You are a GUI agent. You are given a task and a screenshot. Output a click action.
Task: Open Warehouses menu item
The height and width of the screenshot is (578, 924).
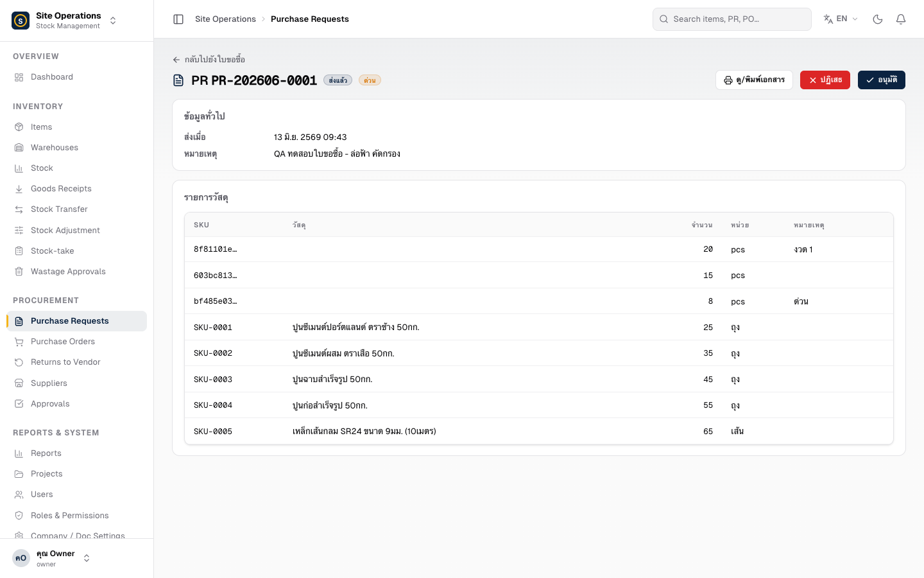tap(77, 148)
